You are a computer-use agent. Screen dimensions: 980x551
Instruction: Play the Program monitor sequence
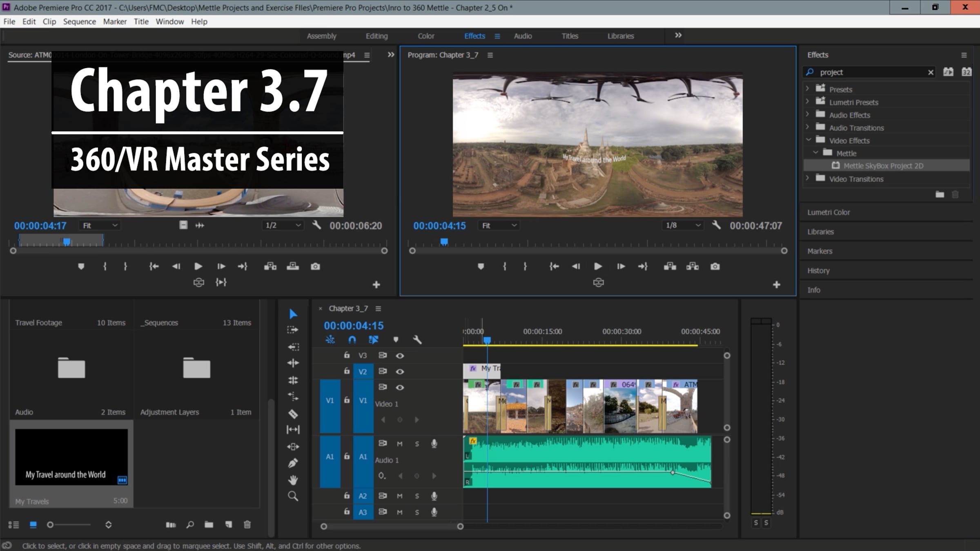[x=598, y=266]
